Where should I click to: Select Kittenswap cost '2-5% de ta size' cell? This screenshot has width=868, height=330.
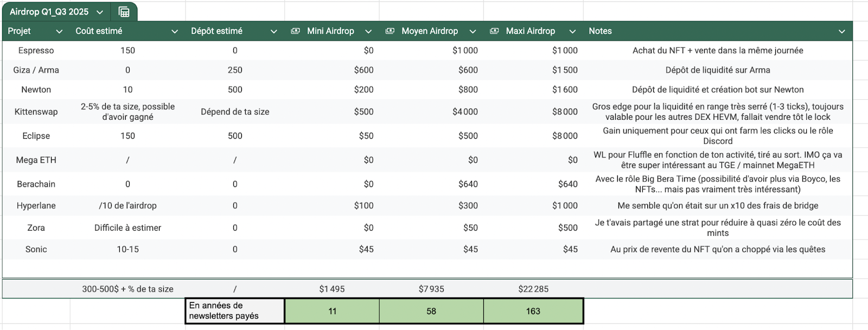[x=128, y=112]
